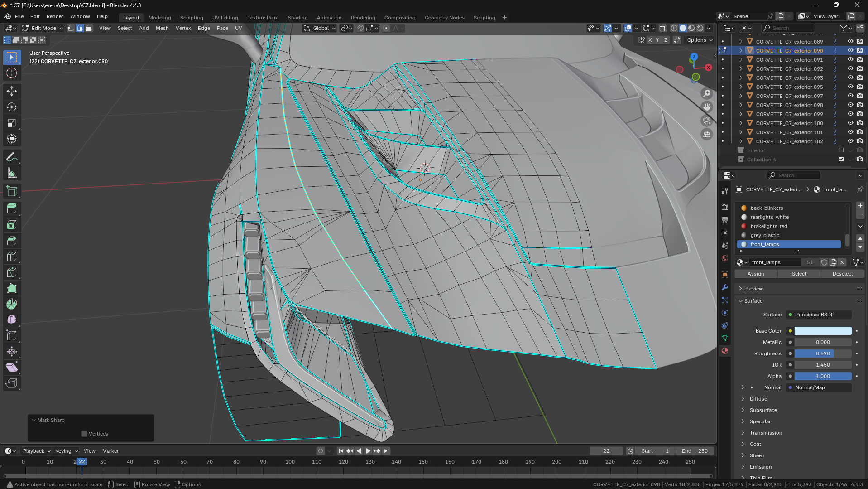Image resolution: width=868 pixels, height=489 pixels.
Task: Click the Deselect material button
Action: pyautogui.click(x=842, y=274)
